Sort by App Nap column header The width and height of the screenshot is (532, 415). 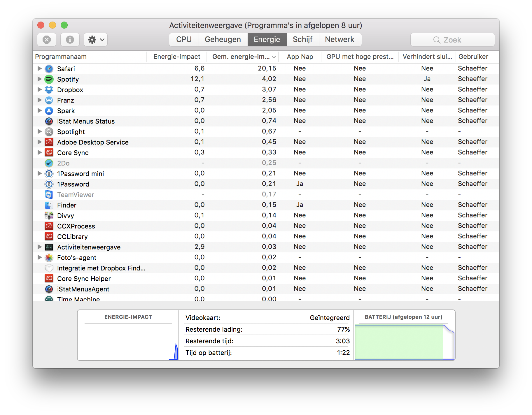click(300, 57)
